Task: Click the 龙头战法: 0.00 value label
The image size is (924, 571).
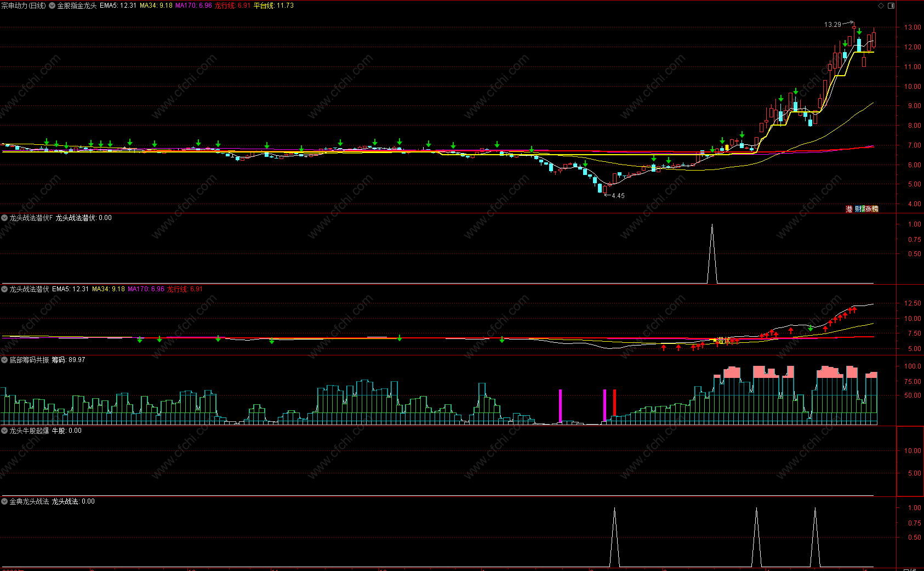Action: pyautogui.click(x=73, y=501)
